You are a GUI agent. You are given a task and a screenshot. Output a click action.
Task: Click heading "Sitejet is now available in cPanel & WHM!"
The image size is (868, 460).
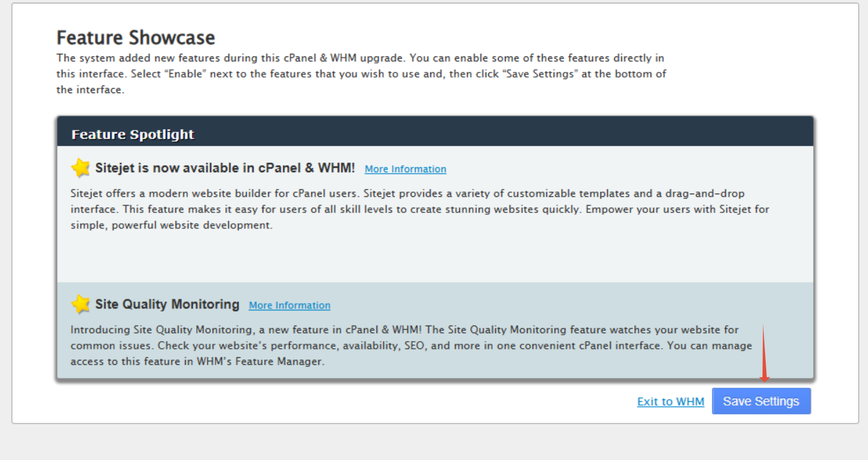coord(225,168)
